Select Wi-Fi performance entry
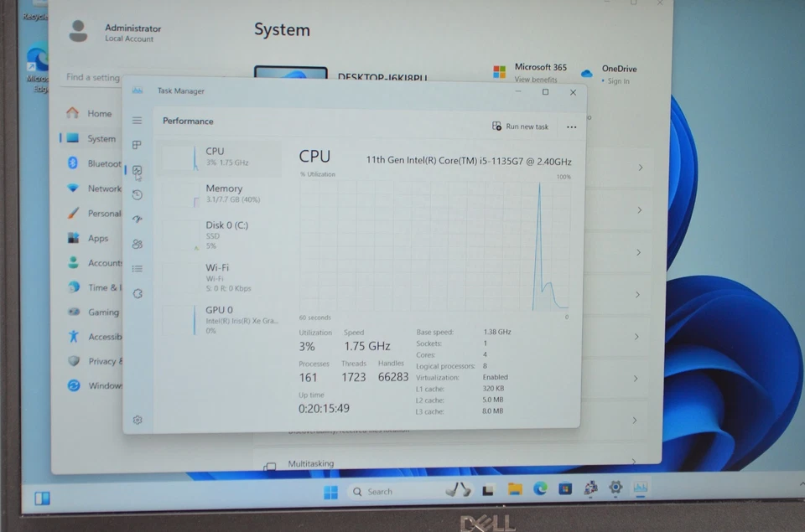The width and height of the screenshot is (805, 532). [221, 277]
